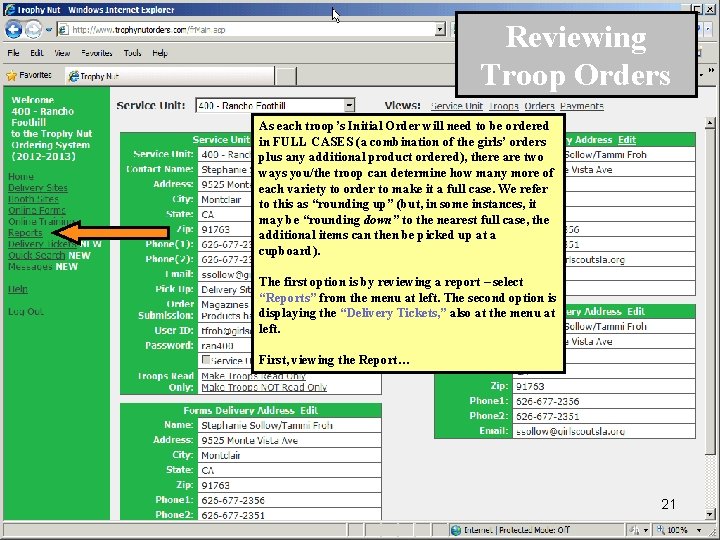This screenshot has width=720, height=540.
Task: Click the browser Forward arrow button
Action: (x=33, y=30)
